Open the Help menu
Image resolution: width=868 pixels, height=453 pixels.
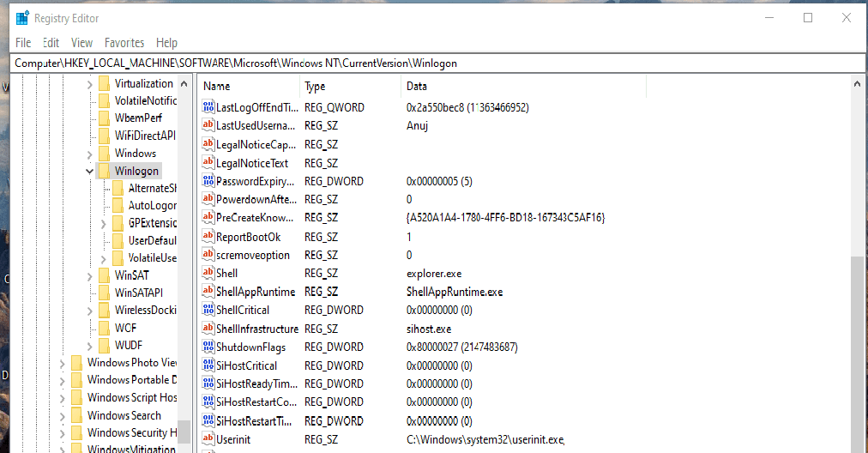pyautogui.click(x=166, y=43)
